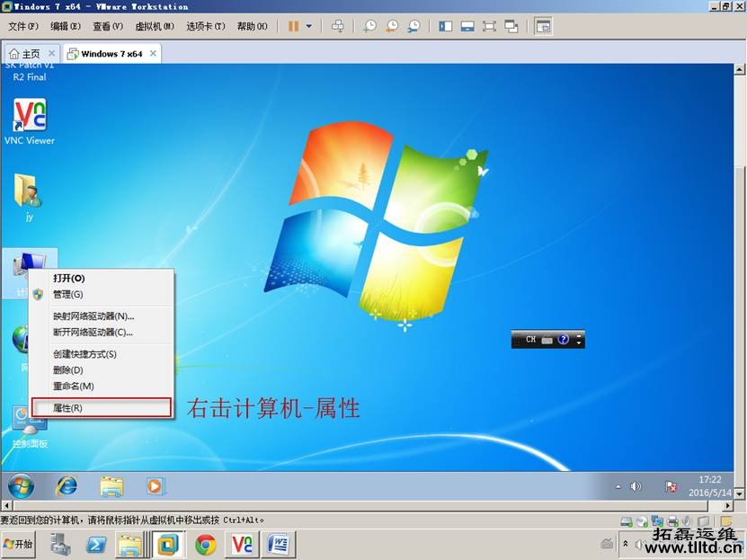Choose 创建快捷方式(S) in context menu
Screen dimensions: 747x560
pyautogui.click(x=102, y=354)
